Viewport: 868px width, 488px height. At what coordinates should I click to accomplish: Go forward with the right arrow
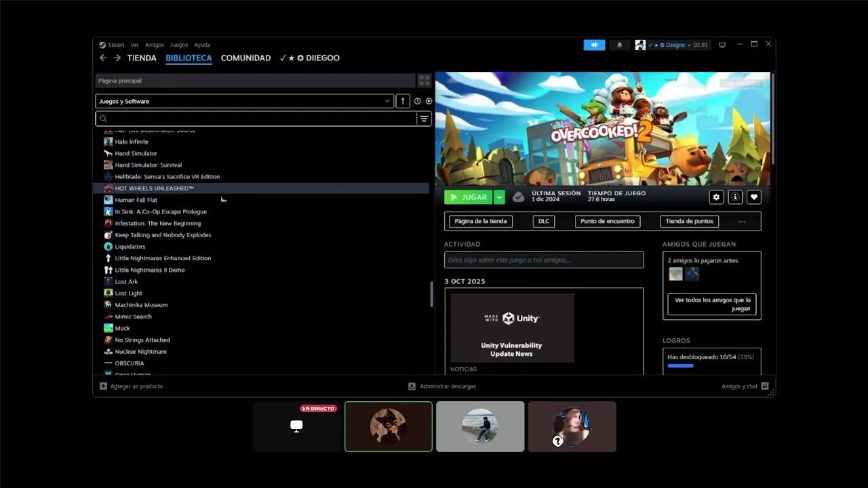[x=117, y=58]
